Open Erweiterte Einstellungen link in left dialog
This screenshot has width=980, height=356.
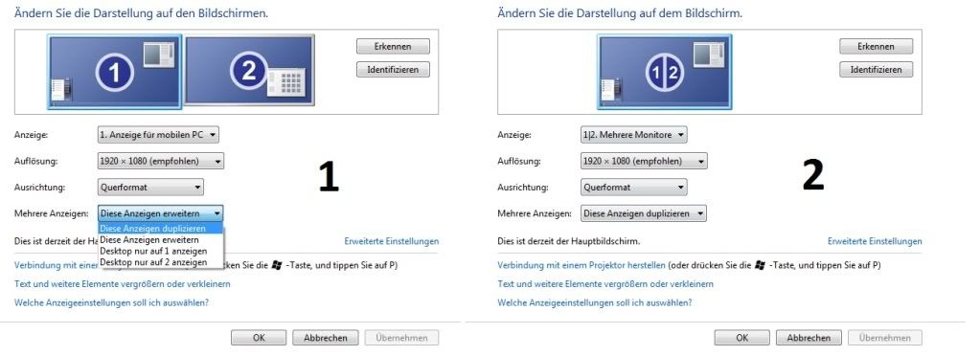[x=391, y=241]
